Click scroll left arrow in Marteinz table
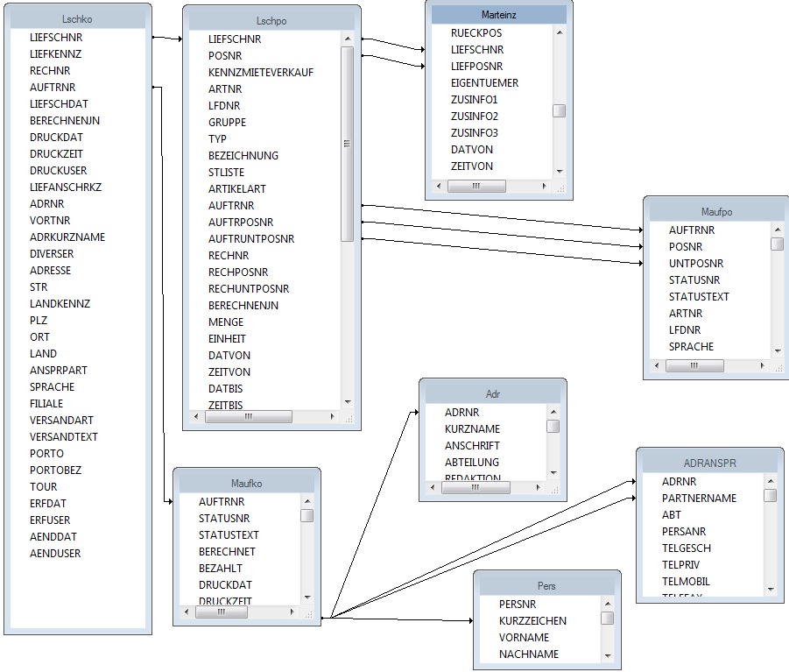The width and height of the screenshot is (789, 672). [438, 186]
